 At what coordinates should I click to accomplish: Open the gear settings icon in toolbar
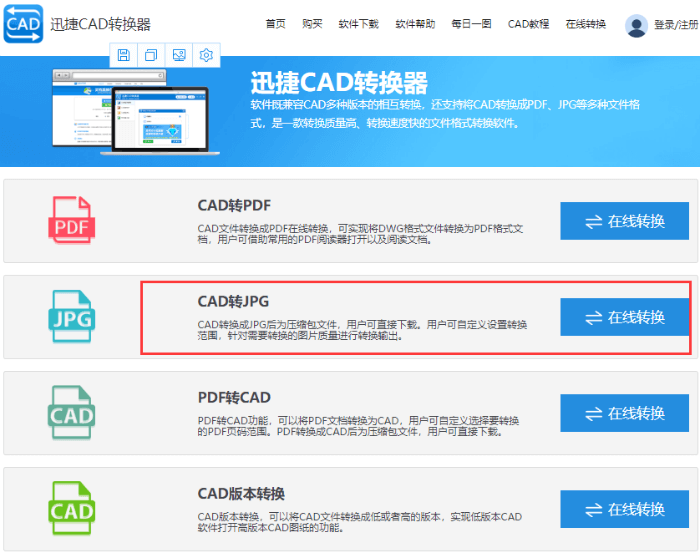(x=206, y=55)
